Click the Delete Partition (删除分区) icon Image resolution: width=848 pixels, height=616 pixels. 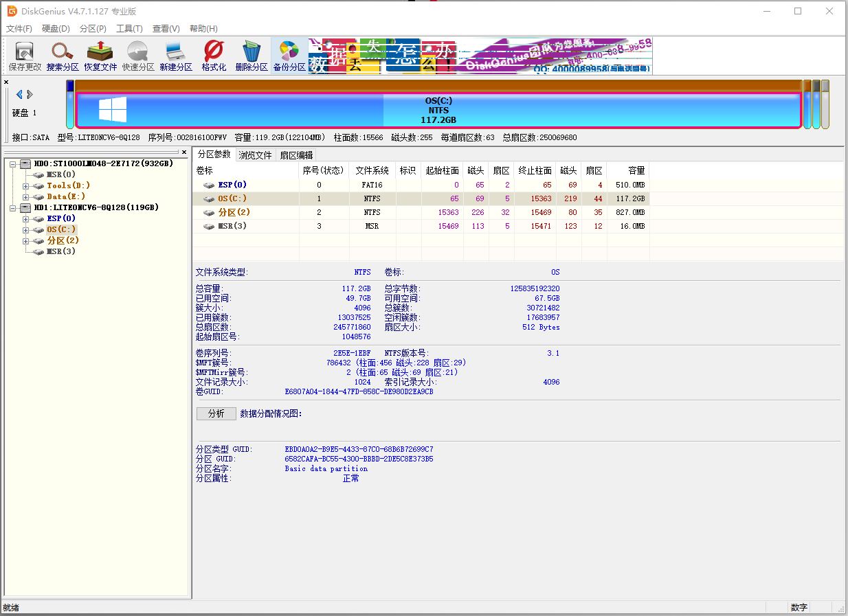click(x=252, y=56)
